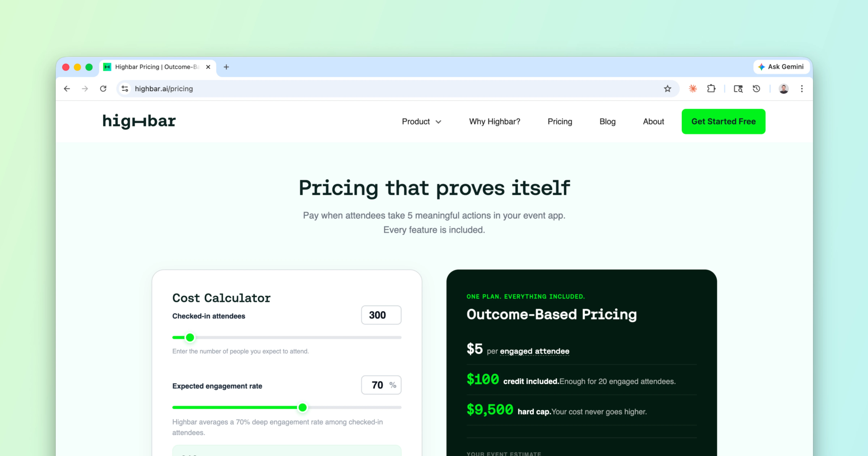This screenshot has height=456, width=868.
Task: Click the browser back arrow
Action: (67, 89)
